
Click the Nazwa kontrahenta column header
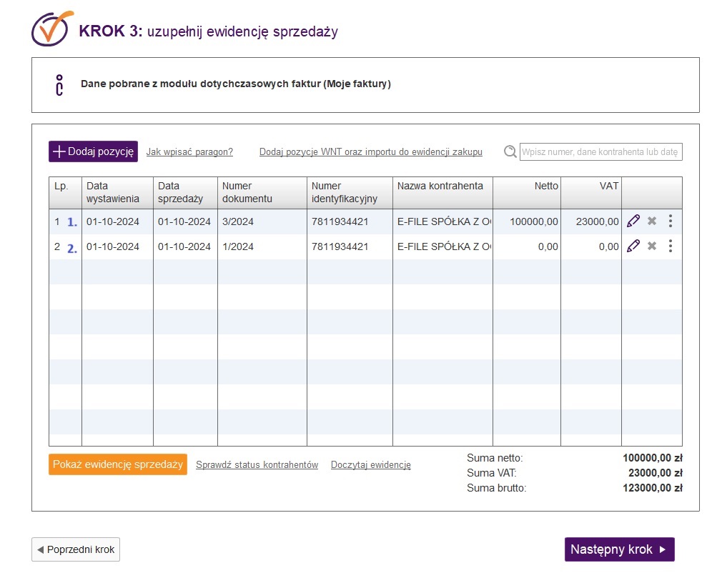pos(442,193)
